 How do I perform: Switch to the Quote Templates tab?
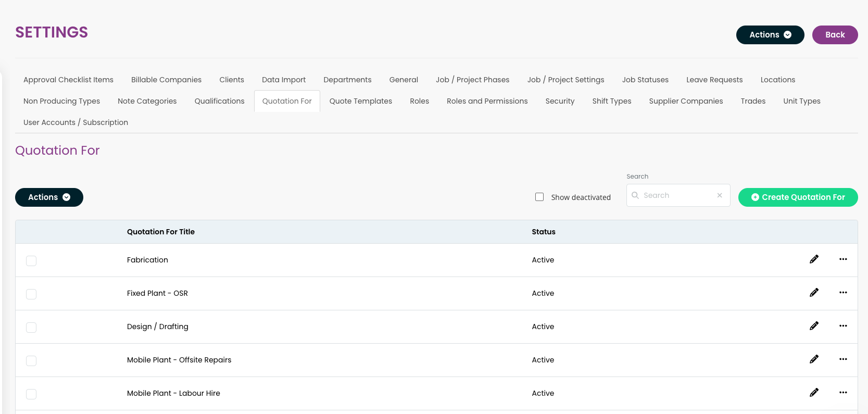tap(360, 101)
